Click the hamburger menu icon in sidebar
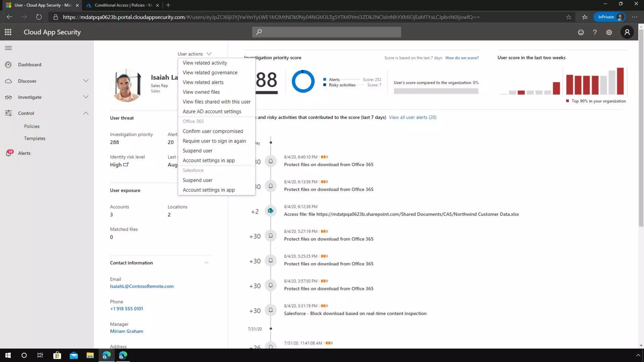The height and width of the screenshot is (362, 644). point(8,48)
